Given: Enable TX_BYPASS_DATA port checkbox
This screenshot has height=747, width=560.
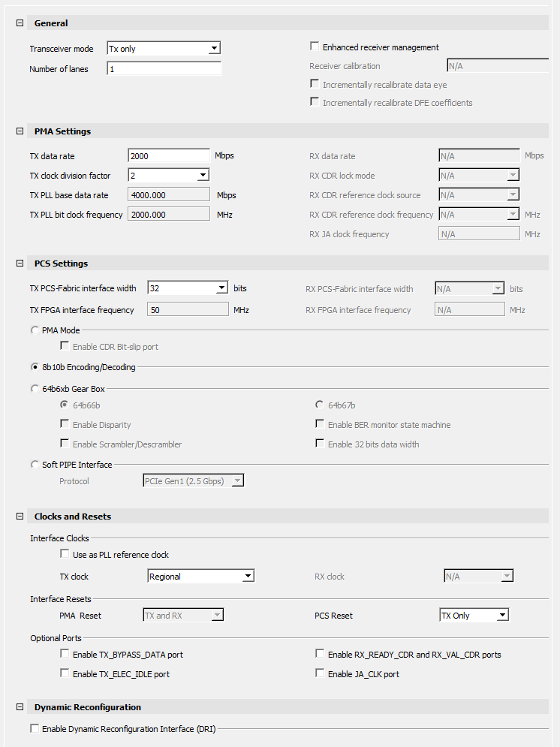Looking at the screenshot, I should (x=65, y=654).
